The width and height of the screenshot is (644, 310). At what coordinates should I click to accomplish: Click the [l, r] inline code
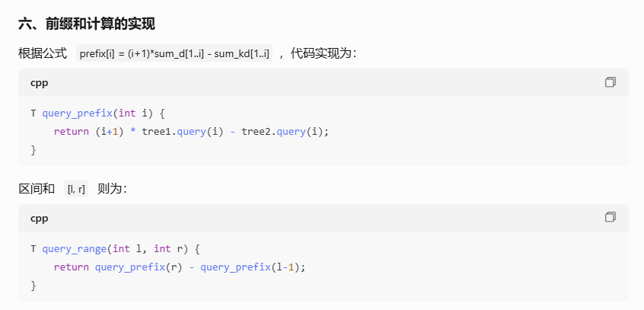76,189
